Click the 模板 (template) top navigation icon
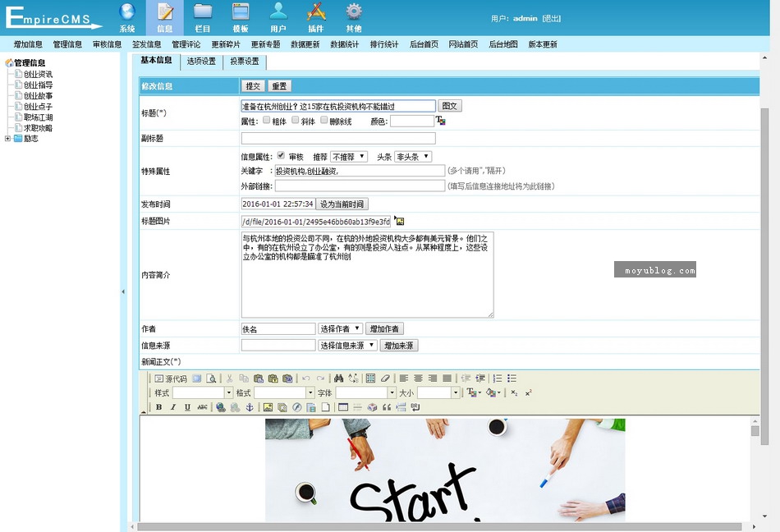This screenshot has height=532, width=780. (241, 16)
